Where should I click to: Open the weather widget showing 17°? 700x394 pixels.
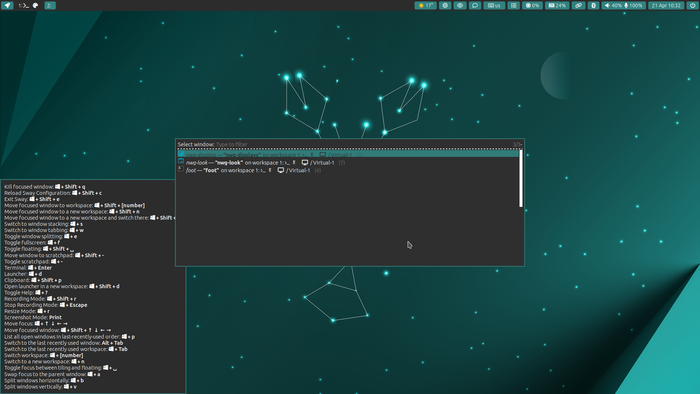[x=425, y=5]
